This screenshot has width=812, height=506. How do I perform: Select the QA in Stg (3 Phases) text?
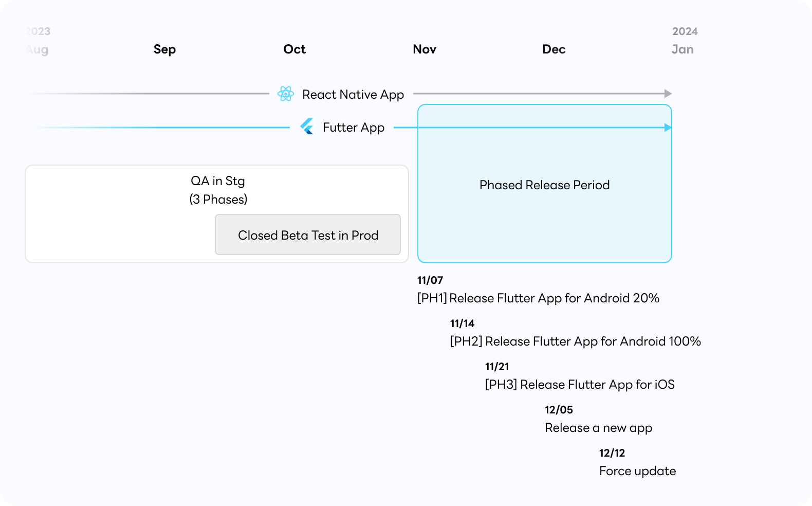(218, 190)
